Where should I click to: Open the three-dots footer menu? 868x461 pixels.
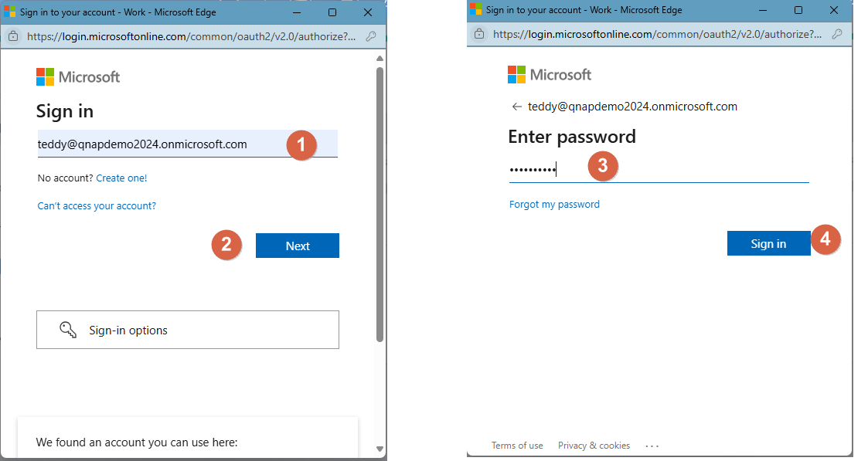point(652,446)
